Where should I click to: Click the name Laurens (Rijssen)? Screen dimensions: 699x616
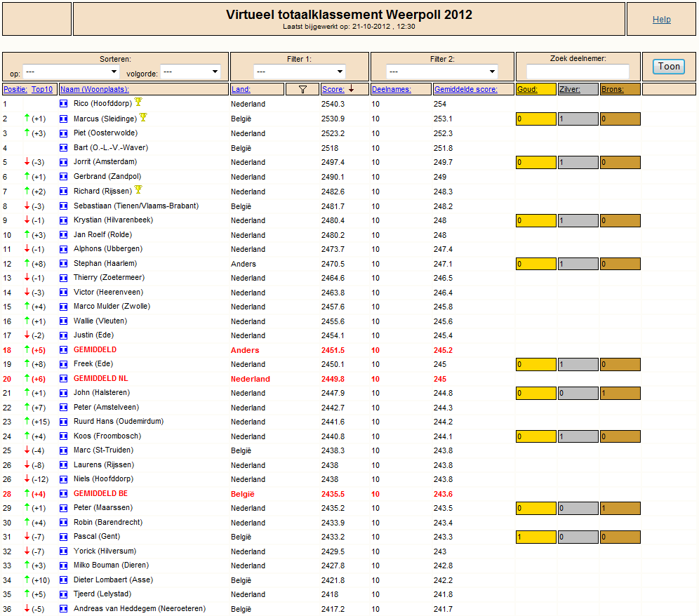pos(104,464)
